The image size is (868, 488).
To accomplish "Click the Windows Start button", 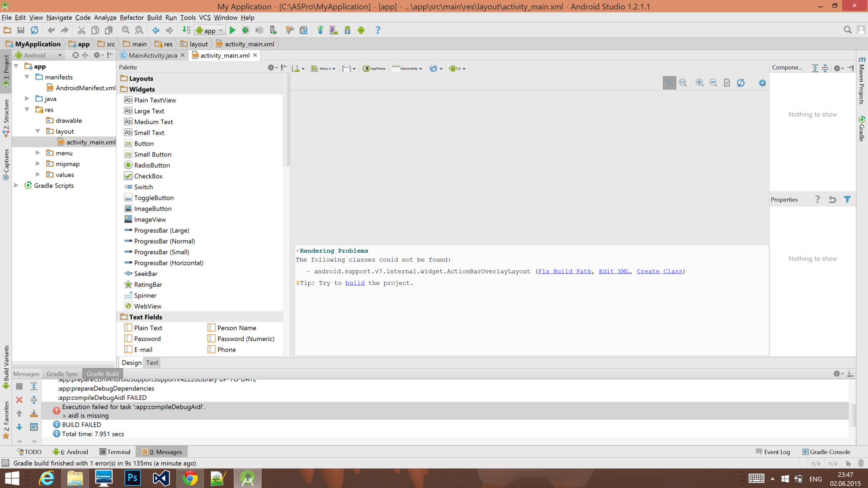I will point(12,478).
